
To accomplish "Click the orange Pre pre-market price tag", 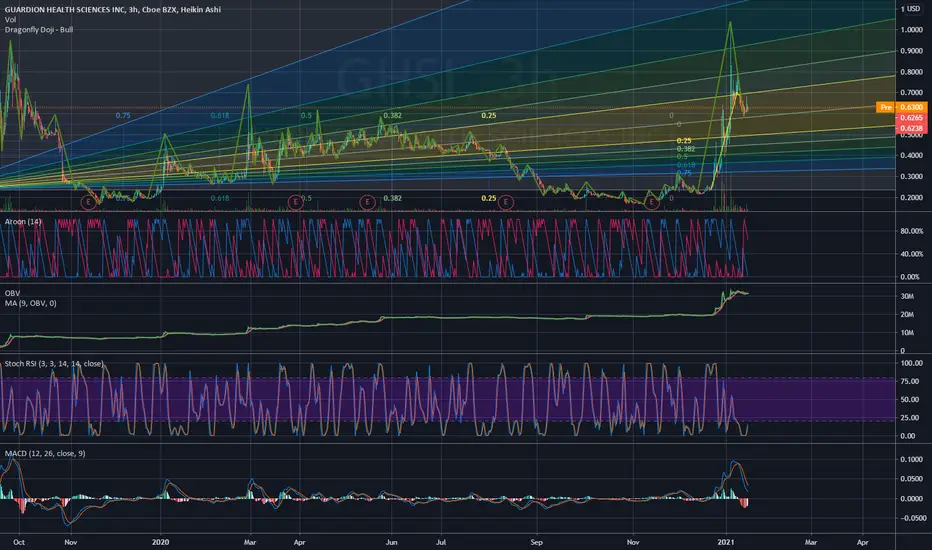I will (886, 107).
